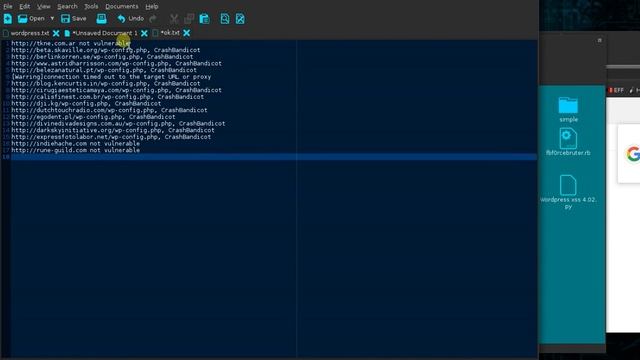Select the simple folder on desktop
Screen dimensions: 640x360
click(568, 109)
